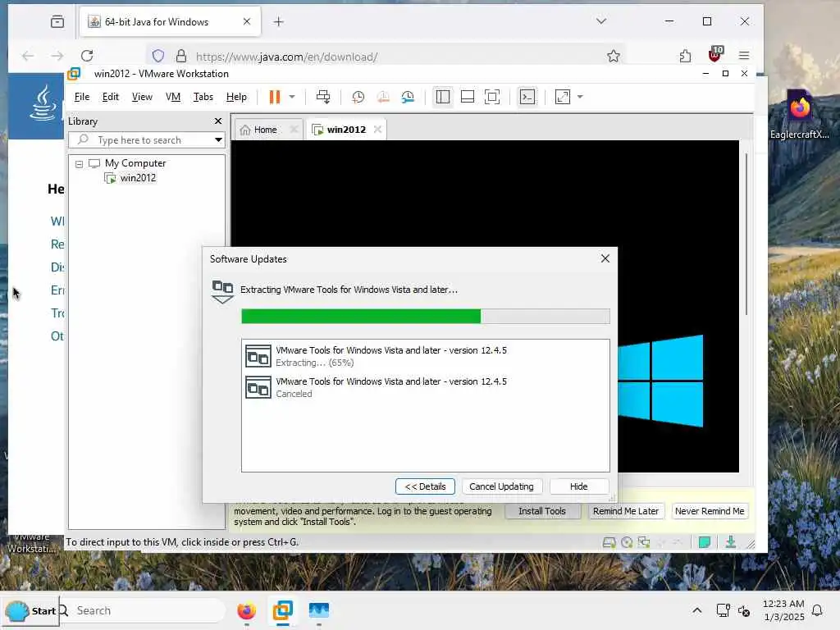Suspend the VM with the pause icon
Image resolution: width=840 pixels, height=630 pixels.
274,97
